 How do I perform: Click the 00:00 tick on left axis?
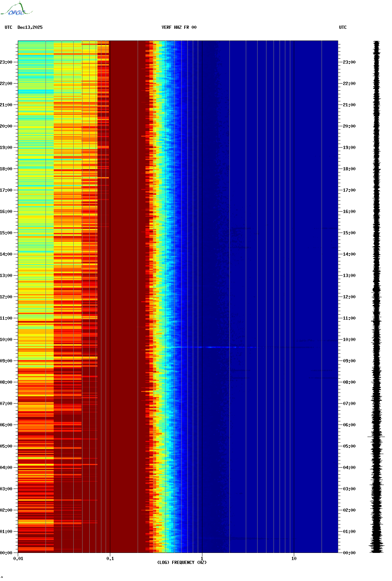(x=6, y=553)
